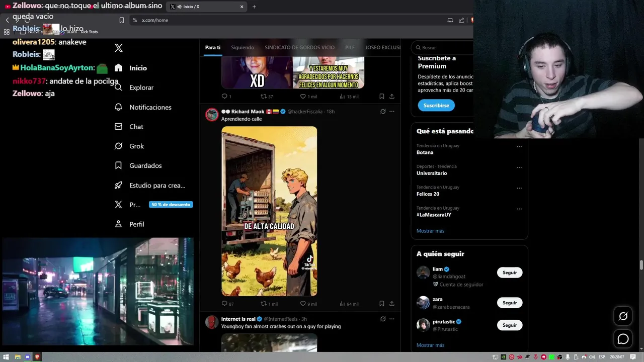This screenshot has width=644, height=362.
Task: Open more options on internet is real post
Action: pos(392,319)
